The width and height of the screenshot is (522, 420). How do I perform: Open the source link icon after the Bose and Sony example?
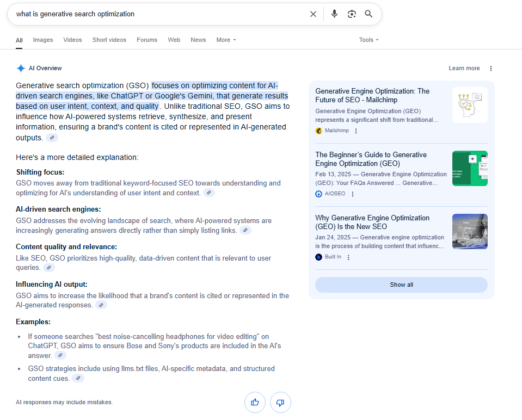pyautogui.click(x=60, y=355)
